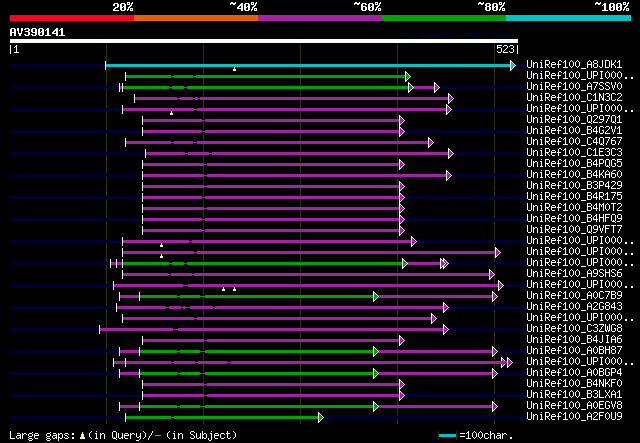The width and height of the screenshot is (640, 443).
Task: Click the arrowhead ending the C1E3C3 alignment
Action: [x=451, y=154]
